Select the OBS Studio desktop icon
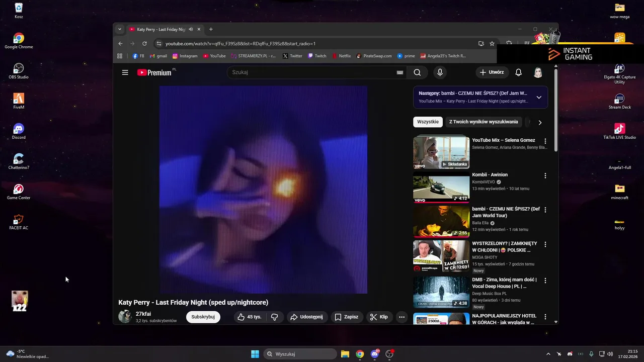The width and height of the screenshot is (644, 362). [19, 71]
